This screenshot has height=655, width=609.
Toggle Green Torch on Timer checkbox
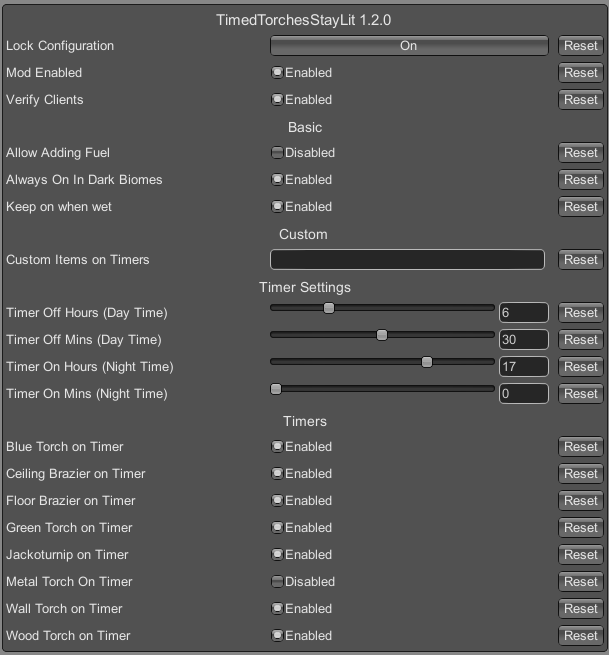pyautogui.click(x=277, y=528)
